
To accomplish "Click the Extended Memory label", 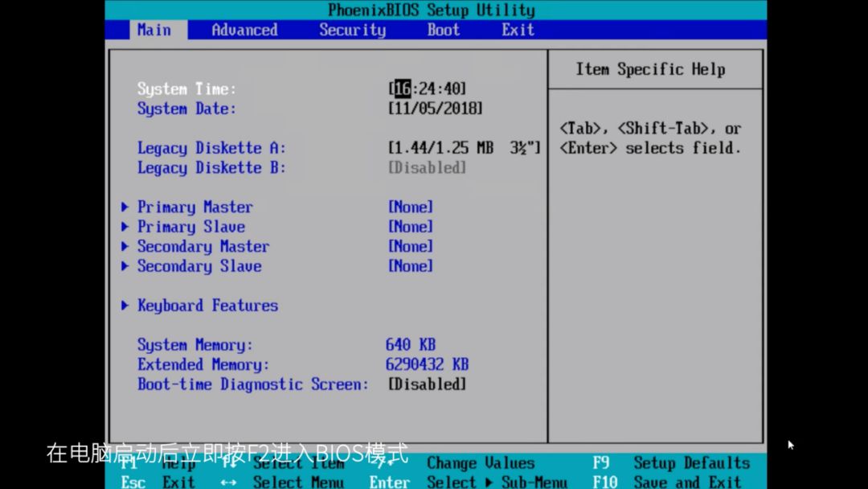I will coord(203,365).
